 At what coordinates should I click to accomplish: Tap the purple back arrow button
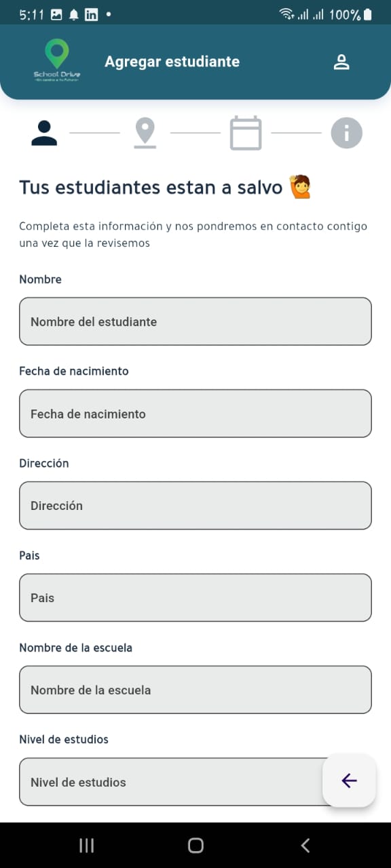pos(349,781)
